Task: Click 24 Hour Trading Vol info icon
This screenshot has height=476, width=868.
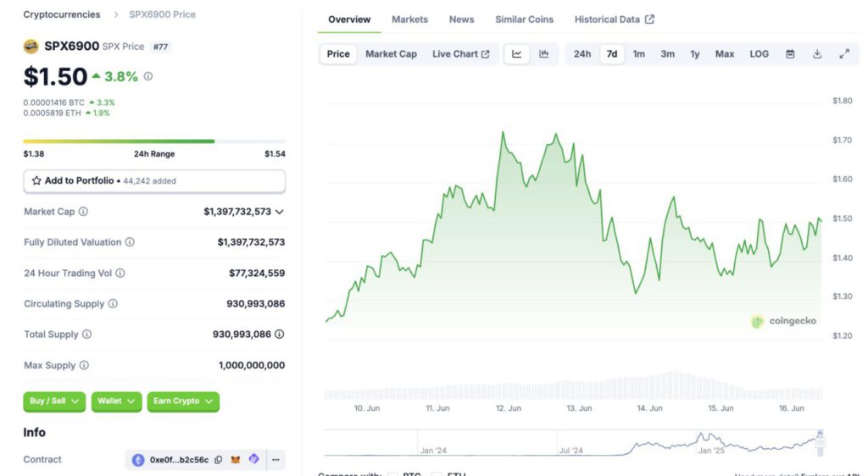Action: tap(120, 273)
